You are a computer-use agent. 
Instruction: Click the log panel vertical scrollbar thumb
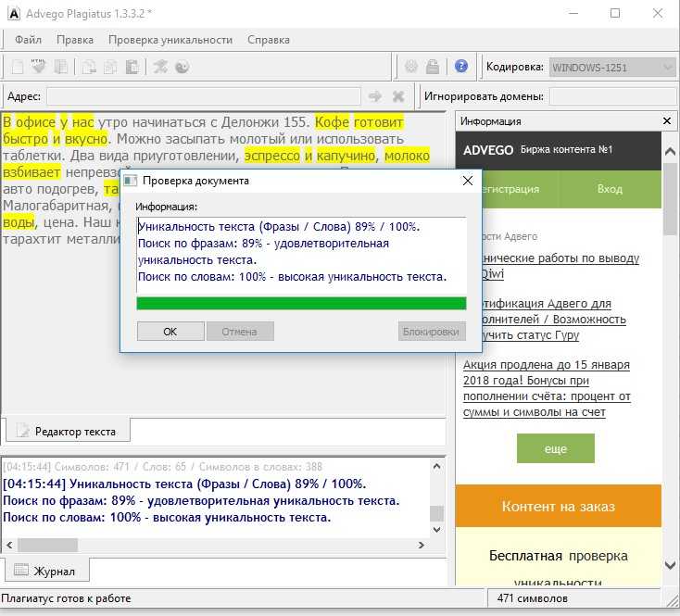coord(436,513)
